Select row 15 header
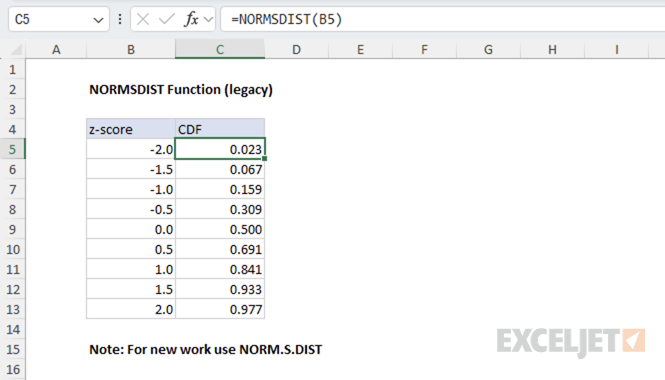 (x=13, y=349)
